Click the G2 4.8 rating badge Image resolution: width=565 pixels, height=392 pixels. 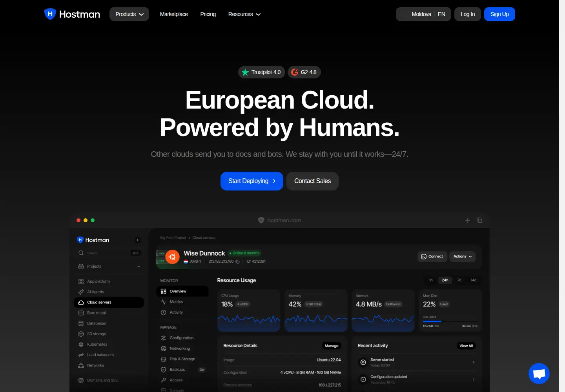(304, 72)
